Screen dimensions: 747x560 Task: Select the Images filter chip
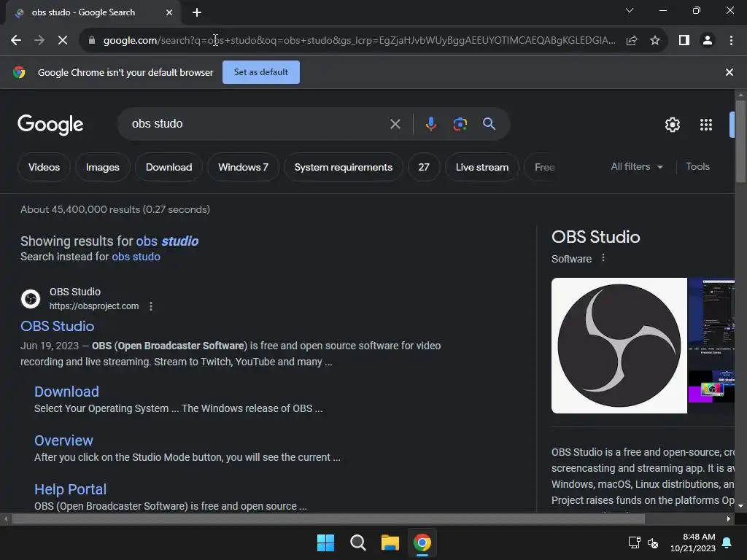pos(102,167)
